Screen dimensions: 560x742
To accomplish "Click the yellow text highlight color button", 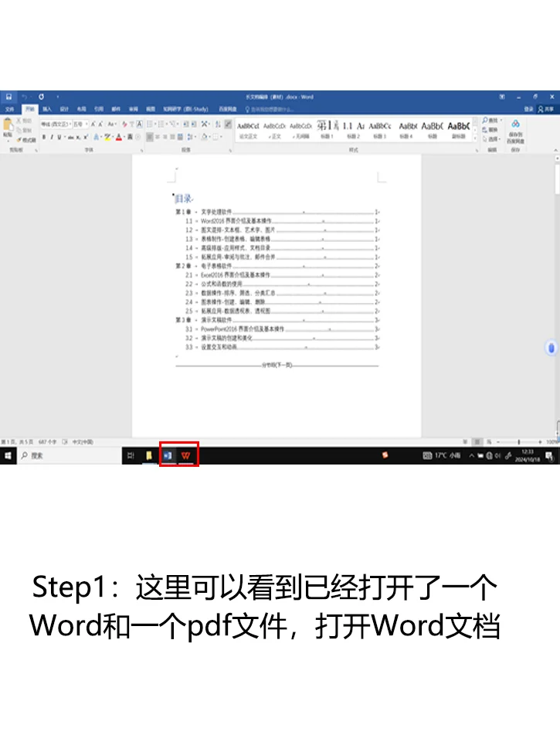I will coord(108,138).
